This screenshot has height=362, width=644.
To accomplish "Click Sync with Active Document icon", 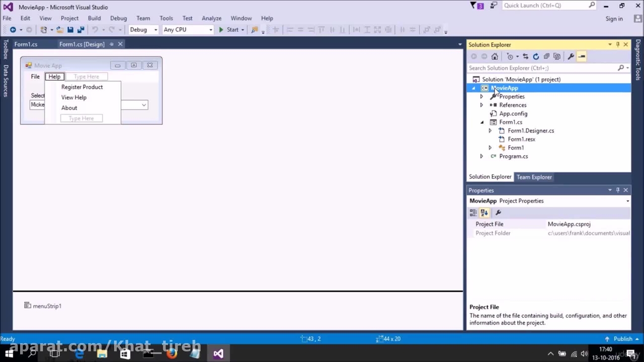I will click(525, 56).
